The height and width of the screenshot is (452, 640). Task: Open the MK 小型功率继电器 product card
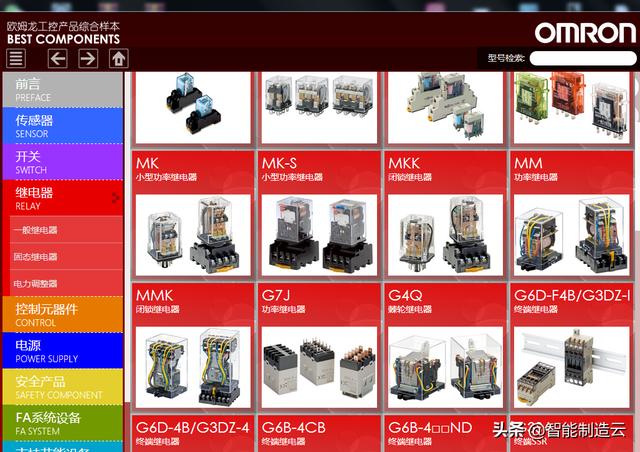click(x=193, y=215)
